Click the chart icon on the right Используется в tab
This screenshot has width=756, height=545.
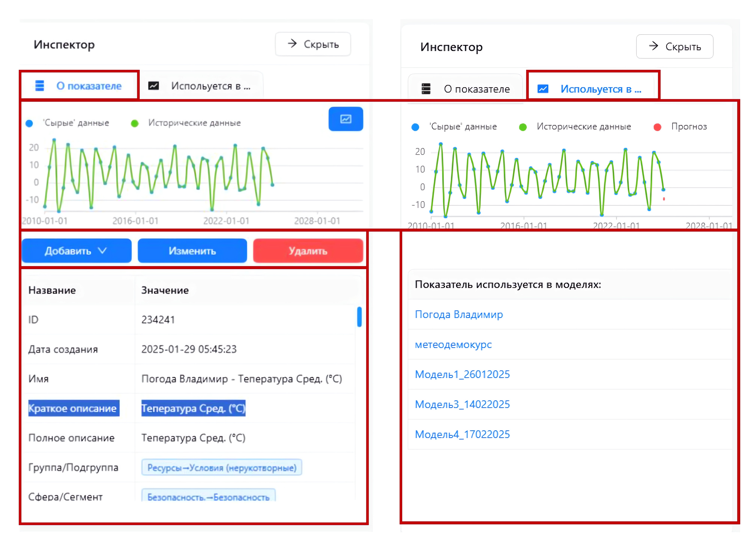[543, 89]
